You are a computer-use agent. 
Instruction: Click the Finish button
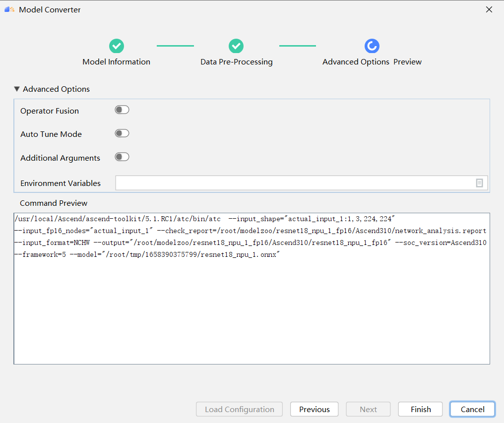coord(421,409)
